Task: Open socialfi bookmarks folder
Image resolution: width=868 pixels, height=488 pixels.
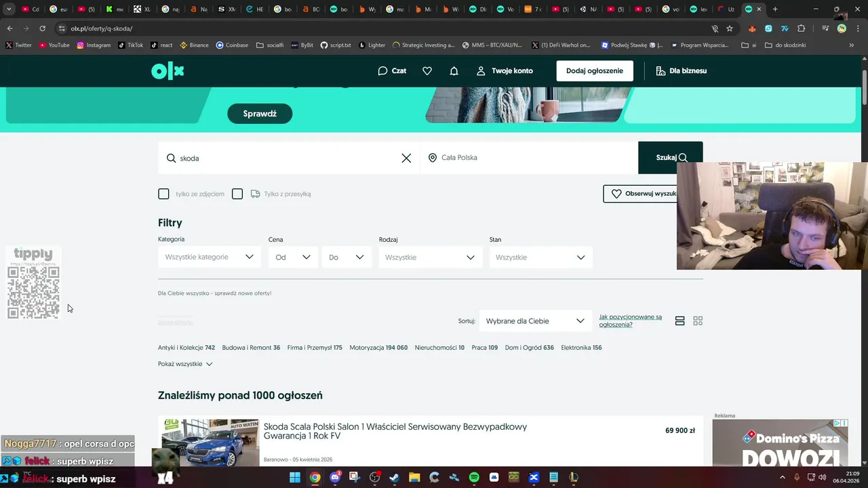Action: (270, 45)
